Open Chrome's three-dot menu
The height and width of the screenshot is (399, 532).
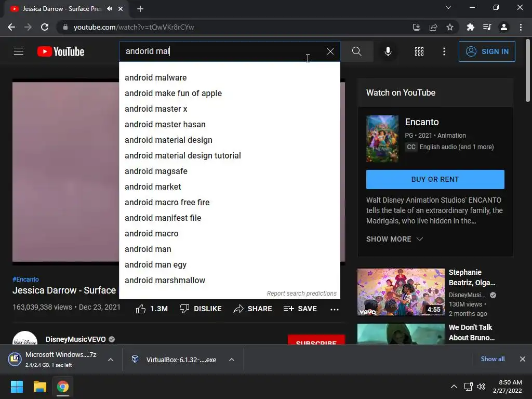click(x=521, y=27)
